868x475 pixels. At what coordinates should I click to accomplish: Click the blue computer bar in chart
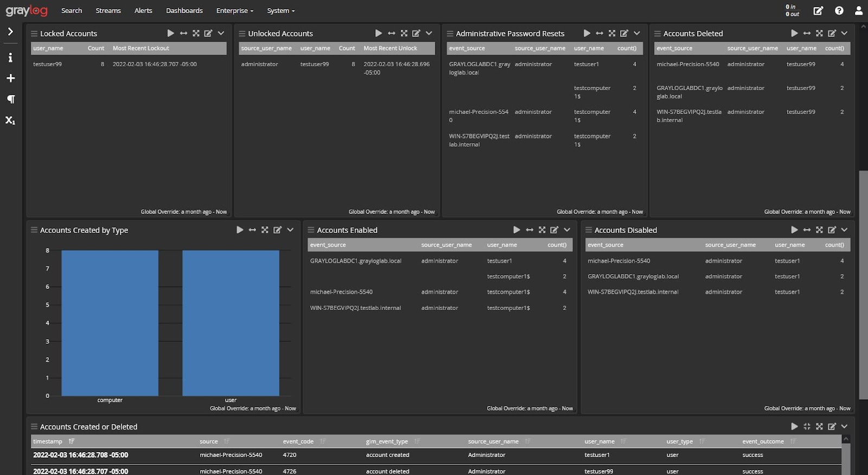coord(110,323)
